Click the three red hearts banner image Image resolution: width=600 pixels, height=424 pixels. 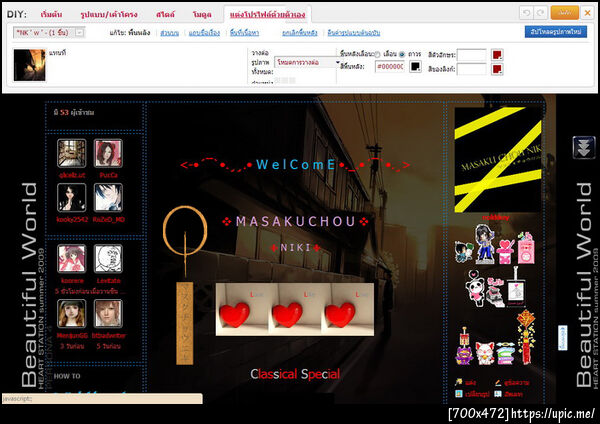(295, 310)
